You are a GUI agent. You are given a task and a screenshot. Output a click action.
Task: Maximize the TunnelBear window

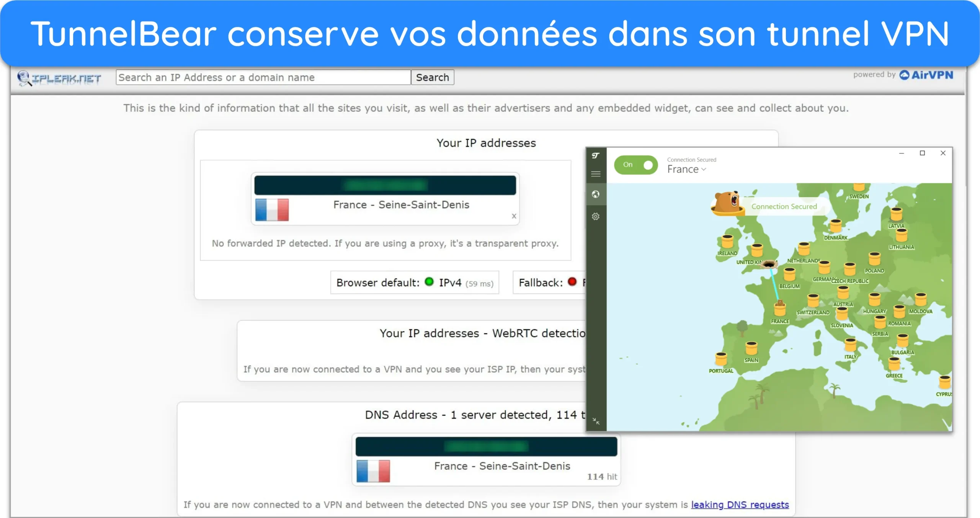[x=922, y=153]
